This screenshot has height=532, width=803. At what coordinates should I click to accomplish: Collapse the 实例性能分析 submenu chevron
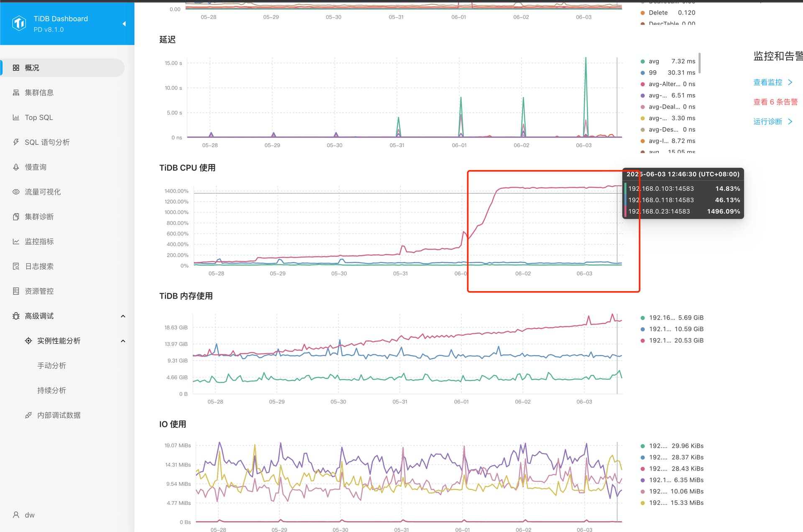[x=123, y=341]
